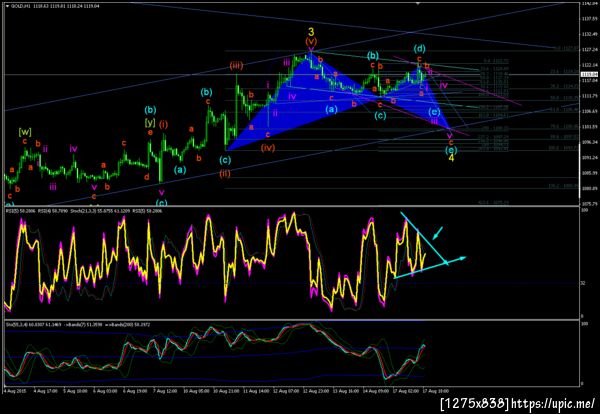This screenshot has width=600, height=414.
Task: Click the highlighted current price label 1119.04
Action: [x=589, y=75]
